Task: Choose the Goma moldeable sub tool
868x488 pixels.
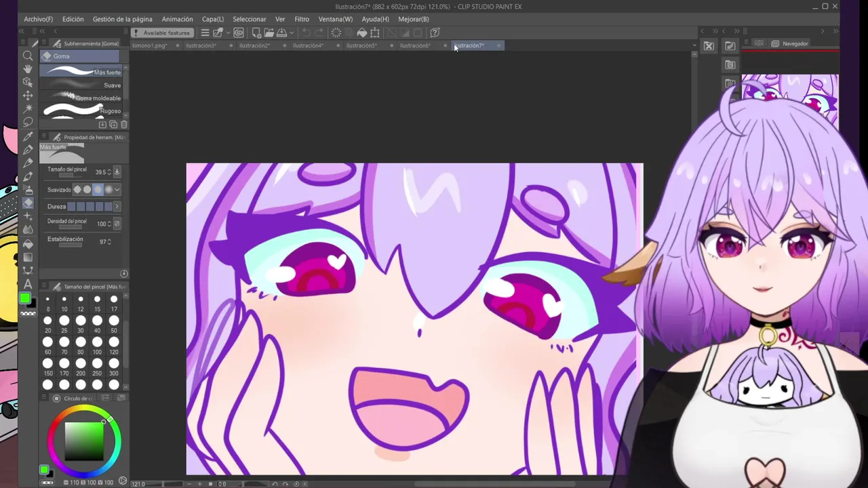Action: coord(81,98)
